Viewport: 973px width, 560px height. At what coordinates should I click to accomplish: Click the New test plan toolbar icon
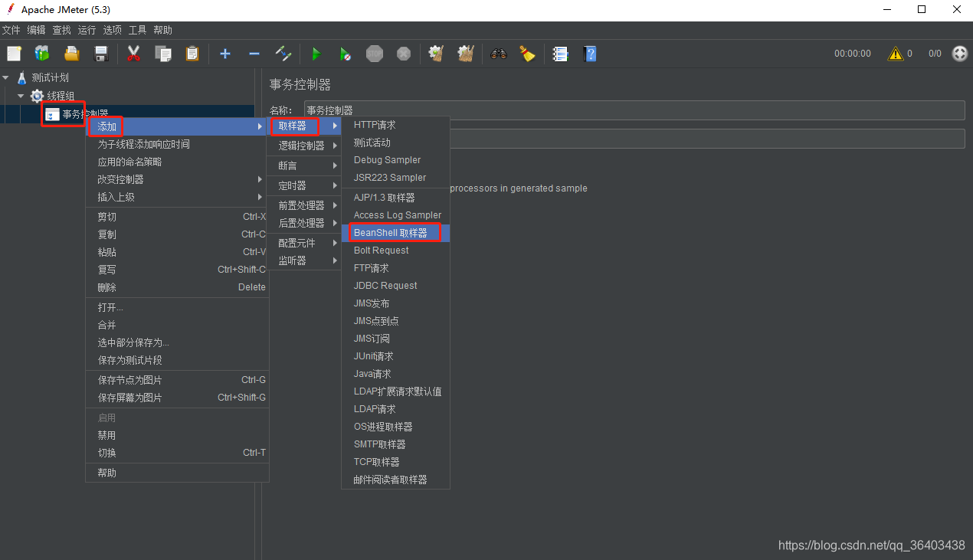click(x=14, y=54)
